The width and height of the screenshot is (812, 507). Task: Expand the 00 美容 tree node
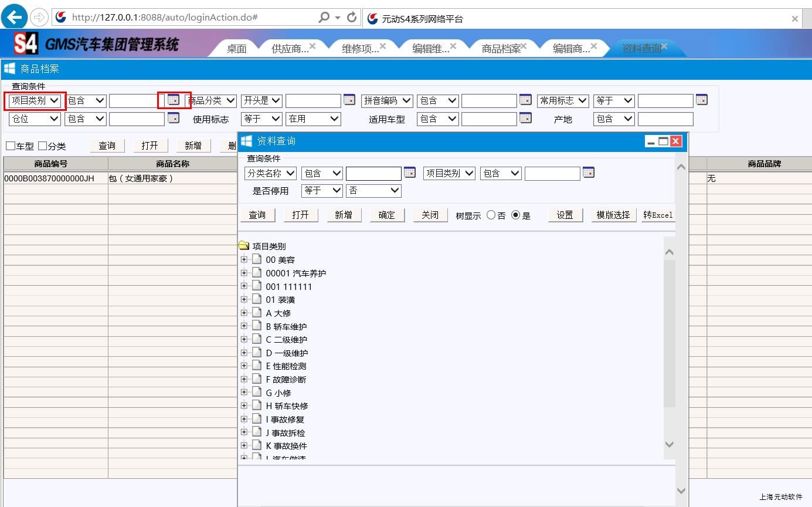coord(244,259)
